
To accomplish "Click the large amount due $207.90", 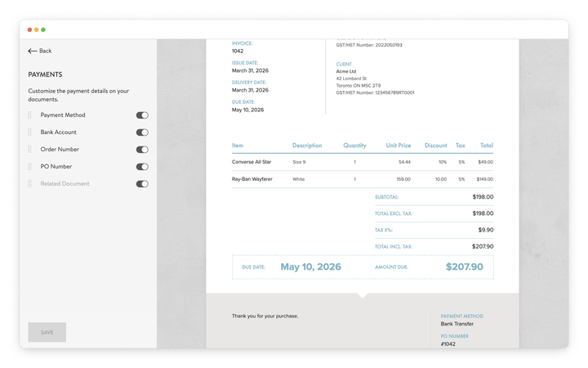I will pos(464,267).
